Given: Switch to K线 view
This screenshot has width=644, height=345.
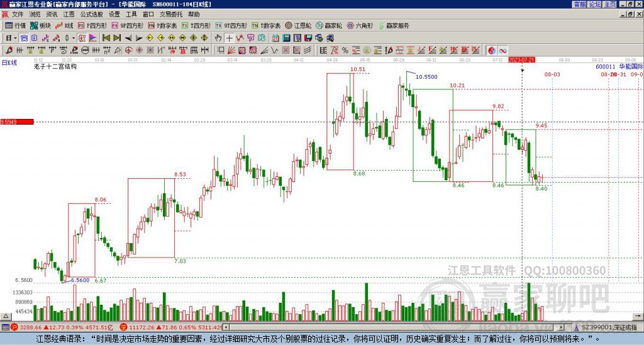Looking at the screenshot, I should tap(64, 25).
